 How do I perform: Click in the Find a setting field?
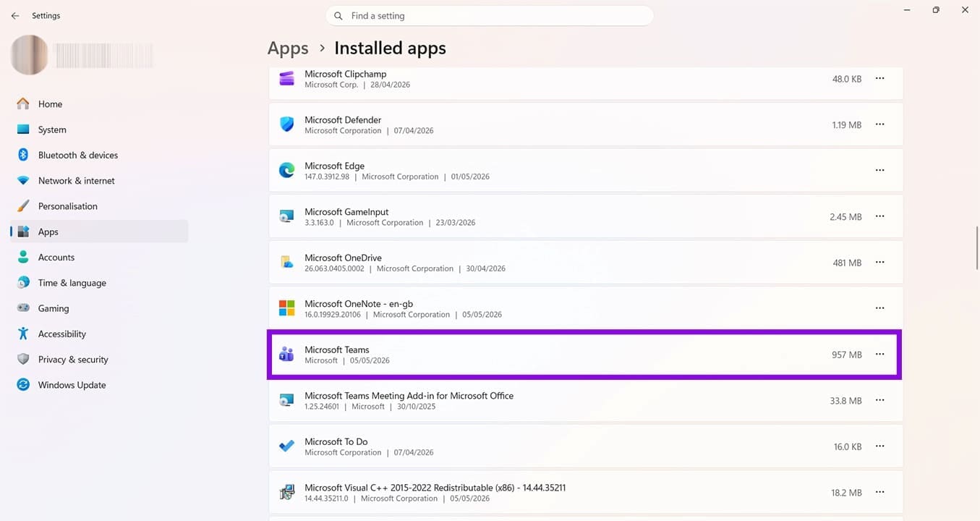tap(490, 16)
